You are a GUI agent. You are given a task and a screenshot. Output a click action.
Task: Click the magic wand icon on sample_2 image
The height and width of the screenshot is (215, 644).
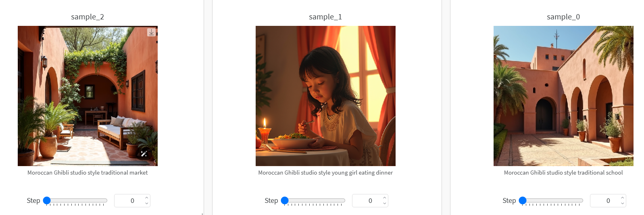coord(144,154)
